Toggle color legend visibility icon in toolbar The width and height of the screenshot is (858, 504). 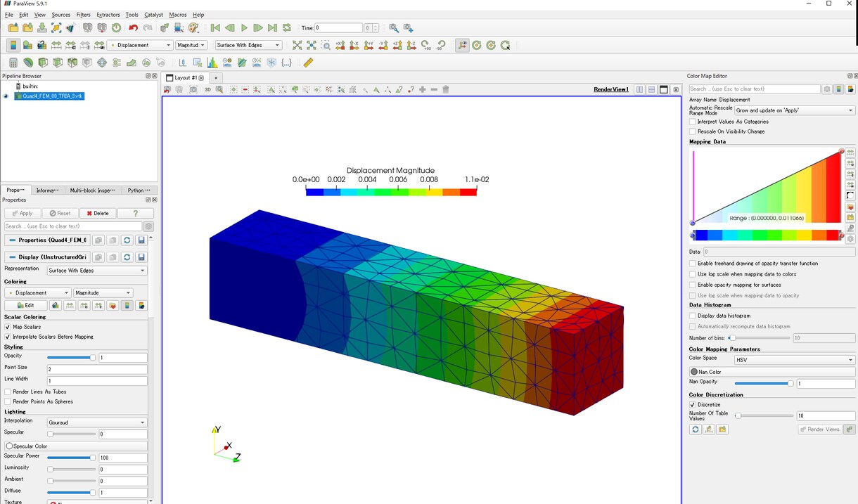coord(13,45)
